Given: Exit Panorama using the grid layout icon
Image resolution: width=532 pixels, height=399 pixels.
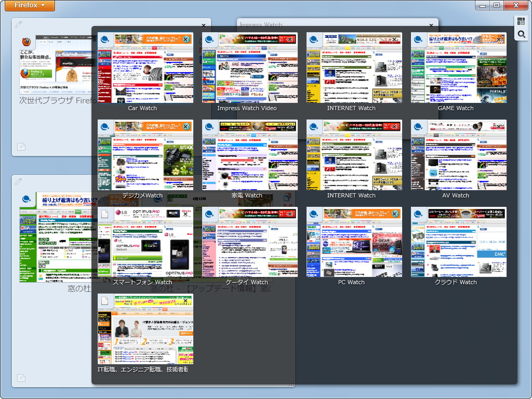Looking at the screenshot, I should 520,21.
